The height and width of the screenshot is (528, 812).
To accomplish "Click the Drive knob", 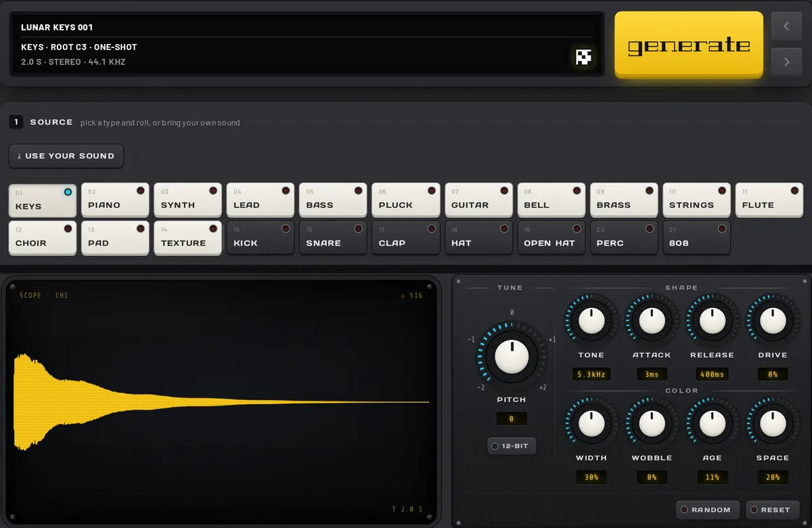I will point(773,321).
